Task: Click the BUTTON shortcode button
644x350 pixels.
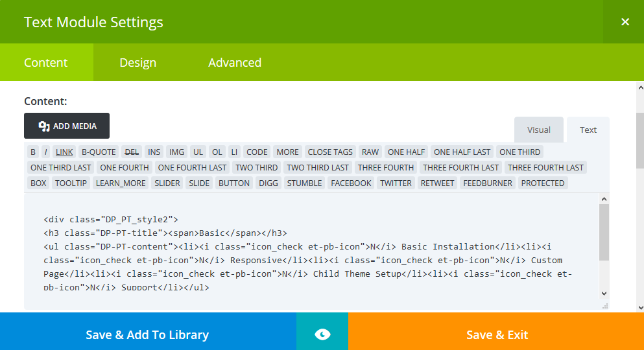Action: point(234,183)
